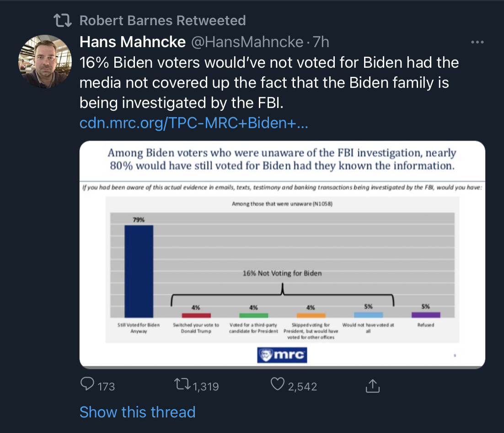Image resolution: width=504 pixels, height=433 pixels.
Task: Like the tweet with the heart icon
Action: coord(278,384)
